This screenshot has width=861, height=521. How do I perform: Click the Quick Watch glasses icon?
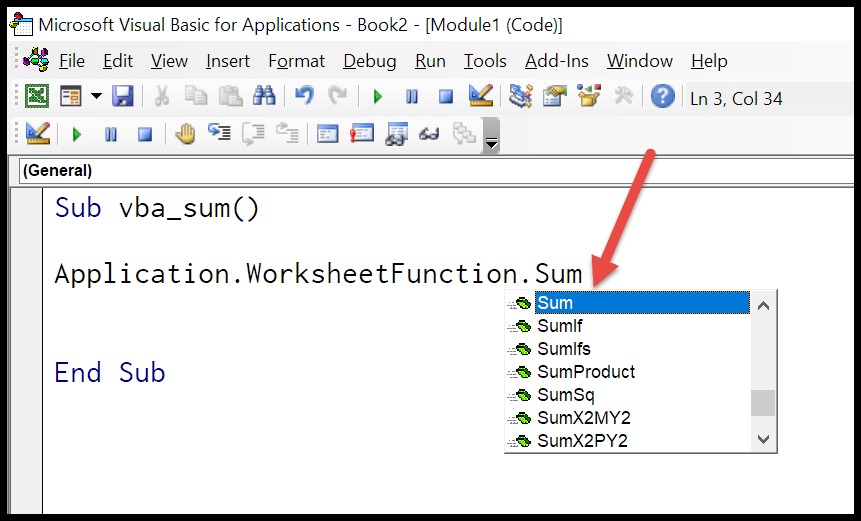point(429,135)
